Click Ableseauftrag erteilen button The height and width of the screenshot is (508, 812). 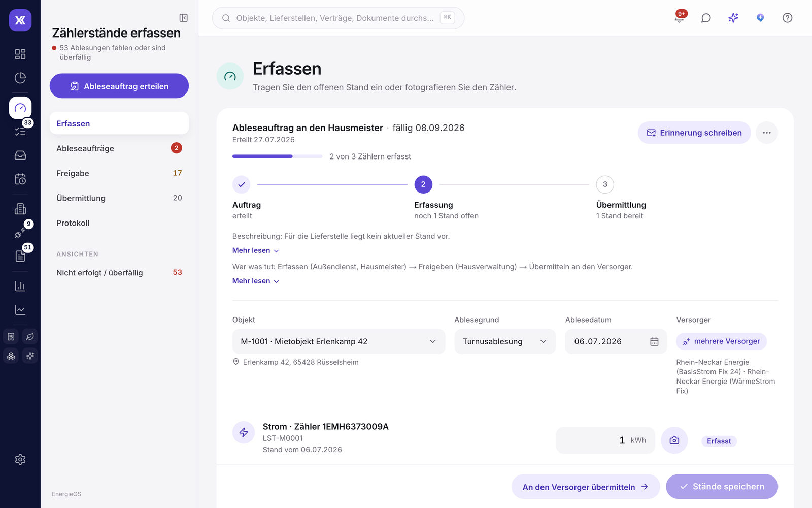(119, 86)
